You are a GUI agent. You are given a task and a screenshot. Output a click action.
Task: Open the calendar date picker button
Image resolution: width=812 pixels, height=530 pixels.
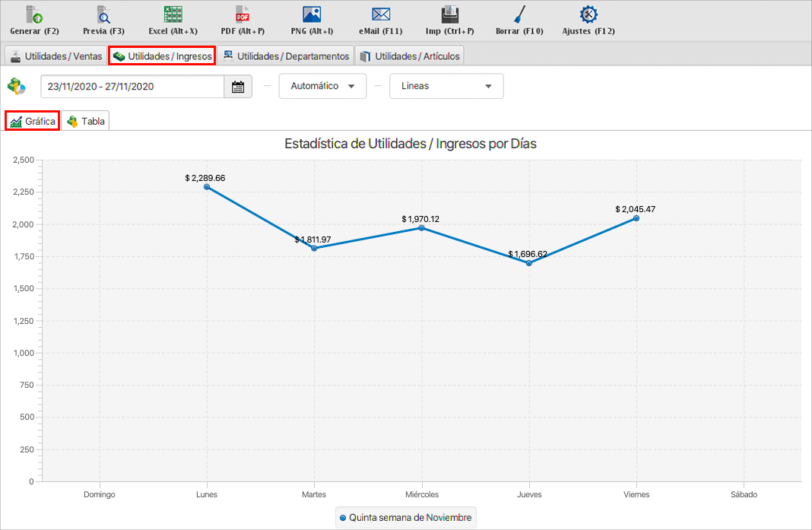click(238, 87)
